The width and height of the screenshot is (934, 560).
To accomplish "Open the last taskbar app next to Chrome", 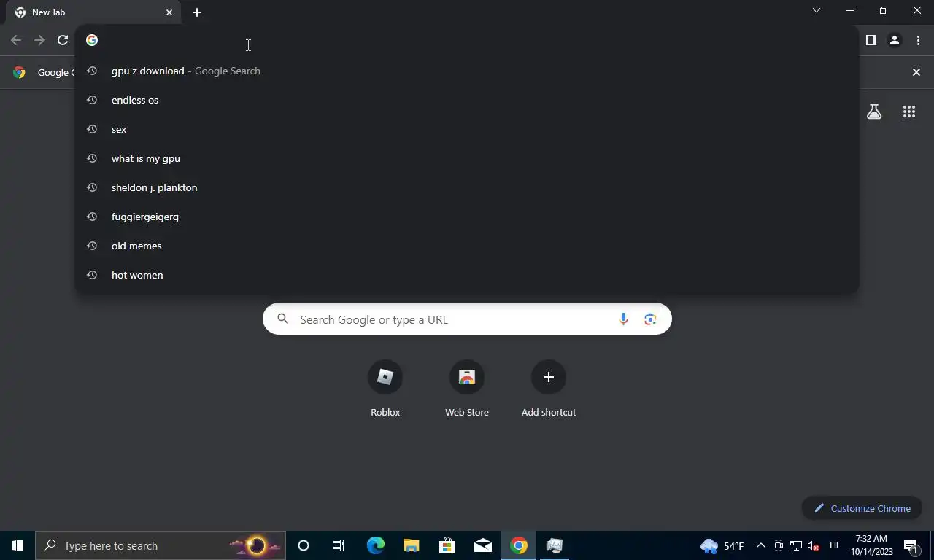I will [555, 545].
